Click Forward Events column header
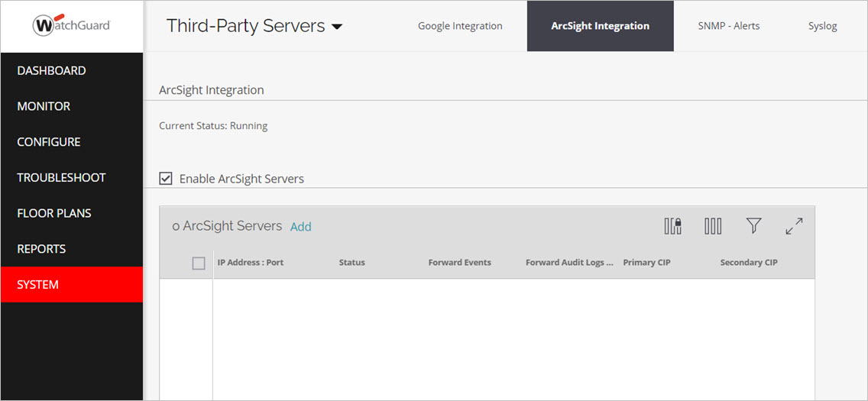 click(459, 263)
